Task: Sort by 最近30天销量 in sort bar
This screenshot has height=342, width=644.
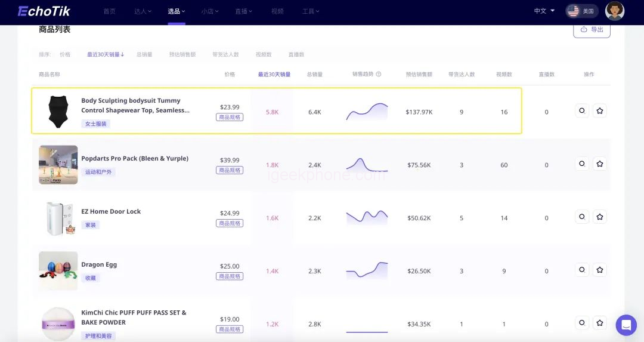Action: tap(106, 54)
